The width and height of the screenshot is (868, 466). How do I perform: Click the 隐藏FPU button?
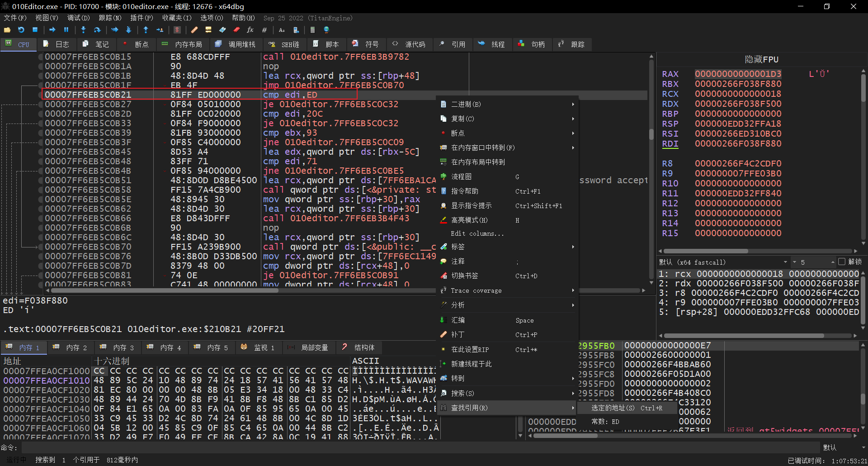761,60
